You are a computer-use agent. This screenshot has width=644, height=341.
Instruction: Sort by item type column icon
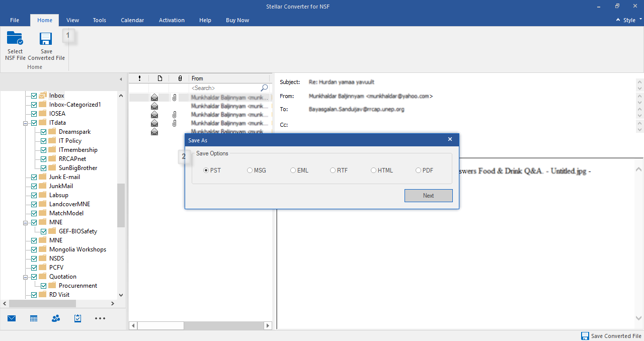pyautogui.click(x=159, y=78)
